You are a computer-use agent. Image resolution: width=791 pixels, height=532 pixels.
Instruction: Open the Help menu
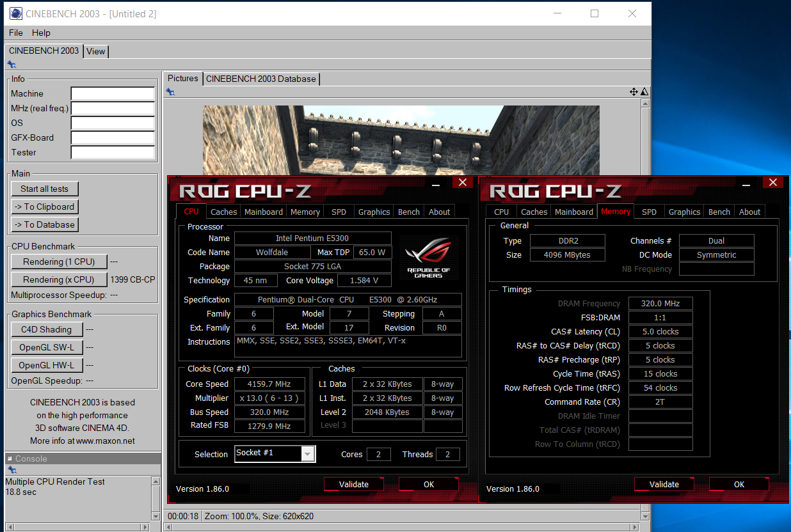(41, 33)
